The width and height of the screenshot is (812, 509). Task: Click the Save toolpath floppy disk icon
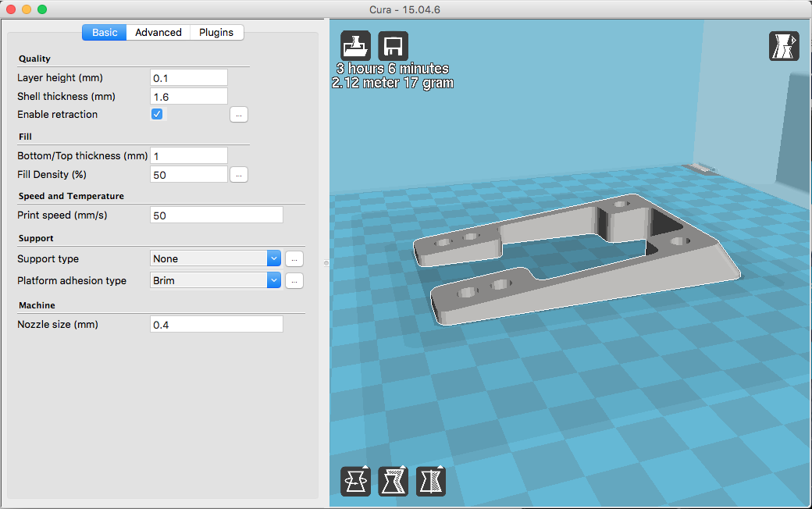click(393, 46)
